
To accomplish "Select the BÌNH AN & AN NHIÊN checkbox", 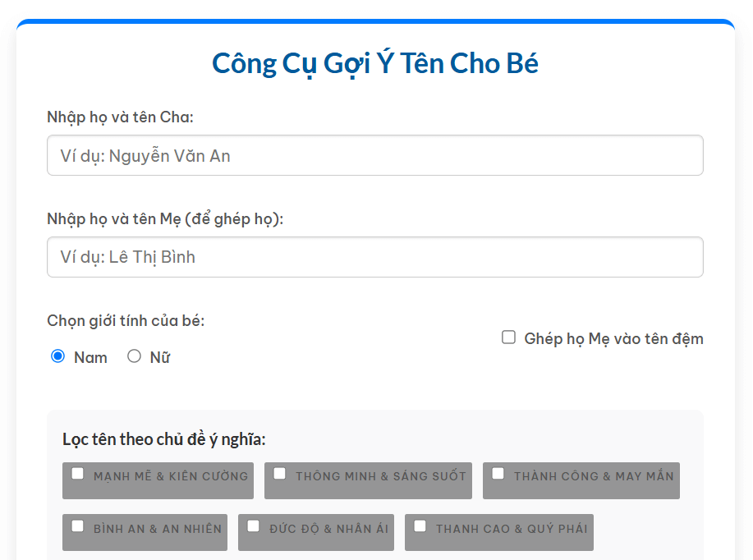I will pos(78,526).
